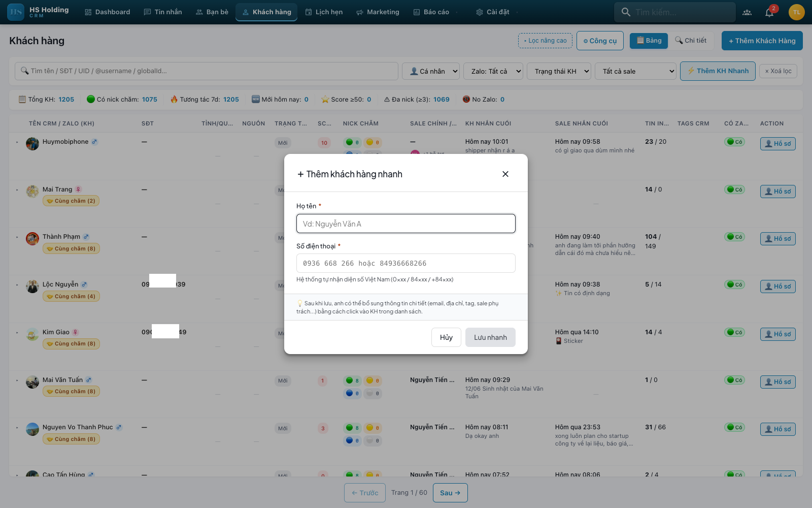Image resolution: width=812 pixels, height=508 pixels.
Task: Click Thành Phạm avatar
Action: pos(32,239)
